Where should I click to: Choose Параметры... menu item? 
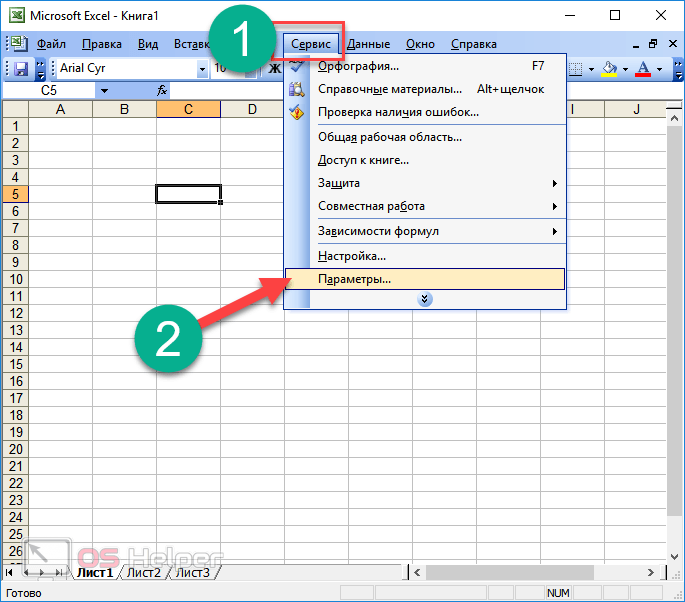pos(425,279)
